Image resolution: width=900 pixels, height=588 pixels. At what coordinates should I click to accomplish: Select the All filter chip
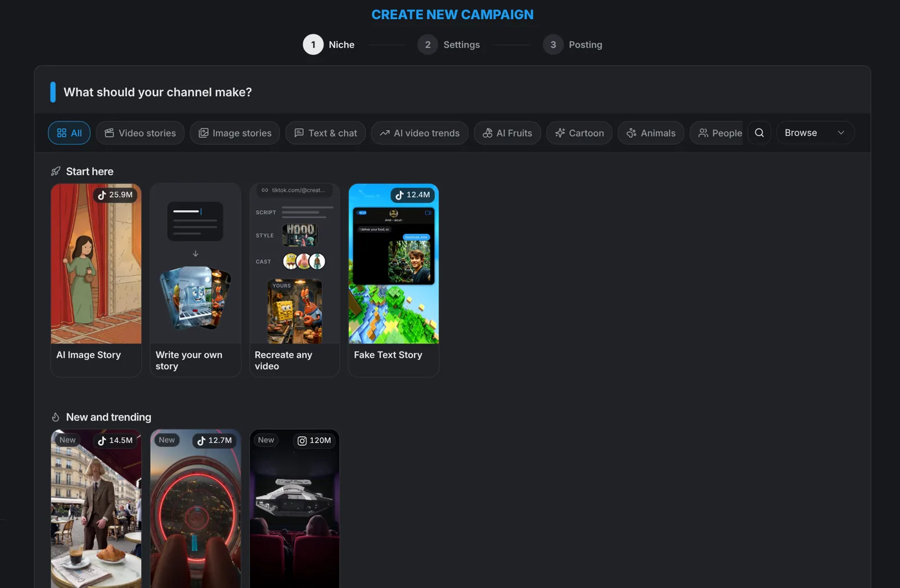coord(69,133)
